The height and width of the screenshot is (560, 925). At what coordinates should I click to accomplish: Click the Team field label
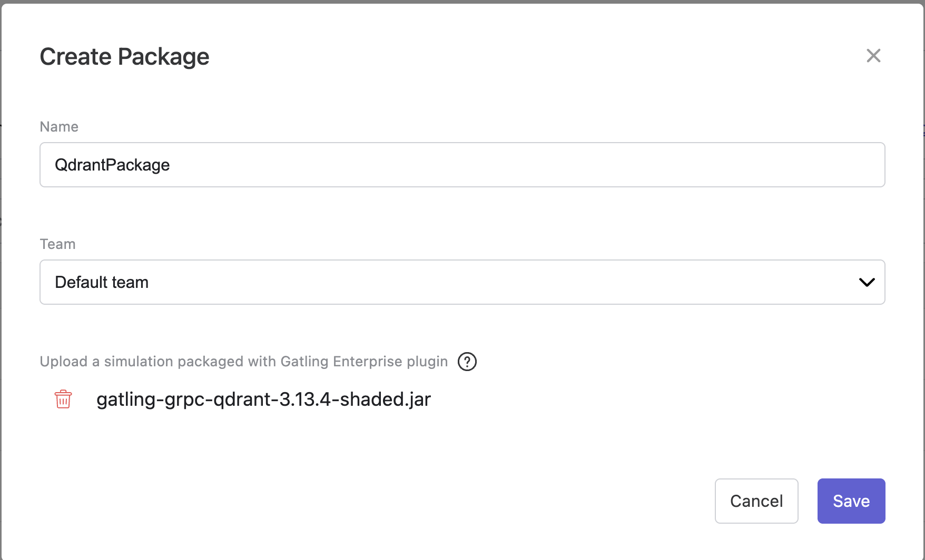58,244
